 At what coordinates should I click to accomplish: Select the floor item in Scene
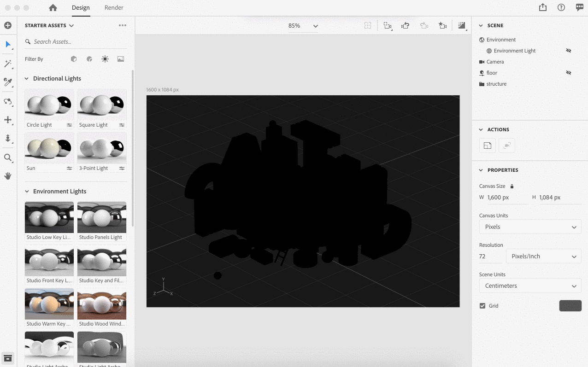pyautogui.click(x=492, y=73)
